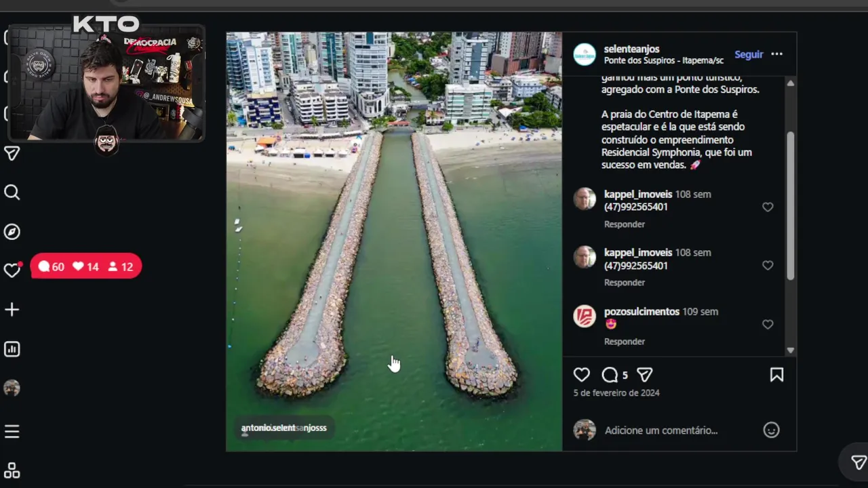The height and width of the screenshot is (488, 868).
Task: Click the comments scrollbar down arrow
Action: [x=790, y=350]
